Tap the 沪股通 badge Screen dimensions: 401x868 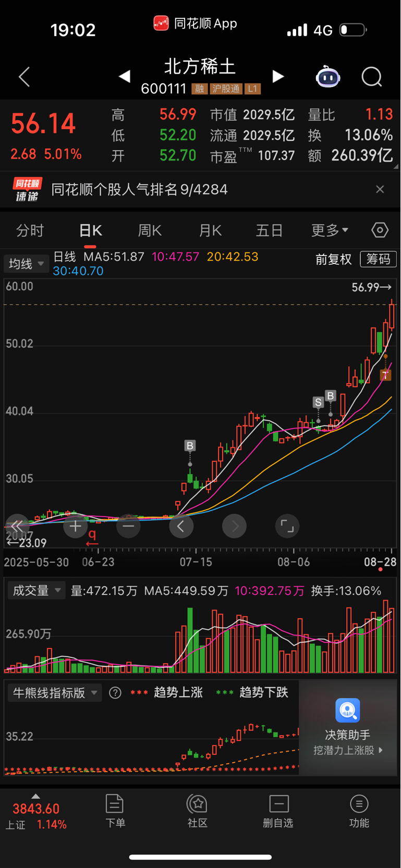point(226,89)
